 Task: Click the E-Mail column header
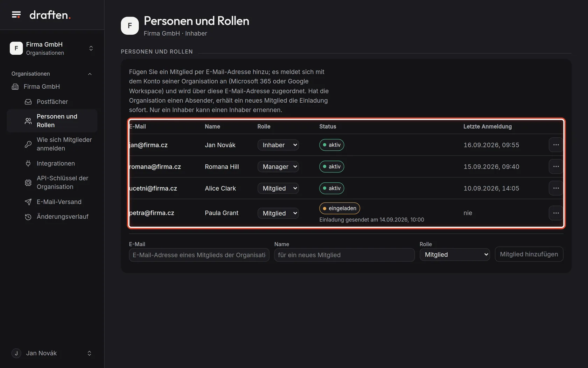138,127
